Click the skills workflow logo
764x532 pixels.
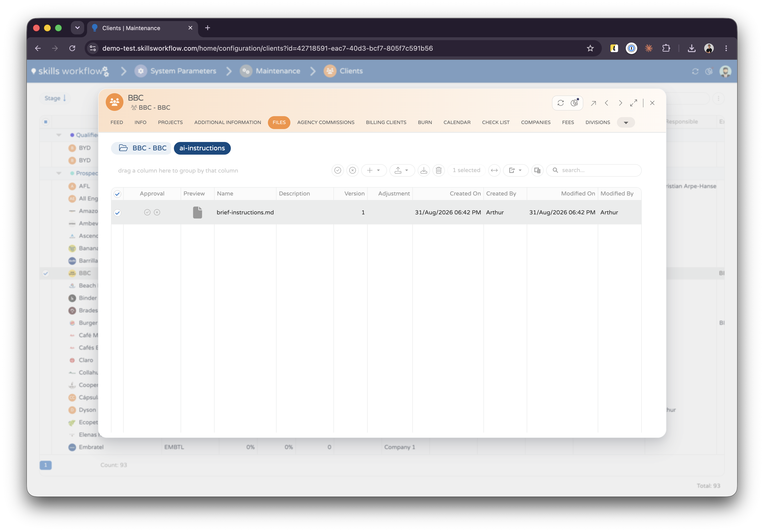click(70, 71)
